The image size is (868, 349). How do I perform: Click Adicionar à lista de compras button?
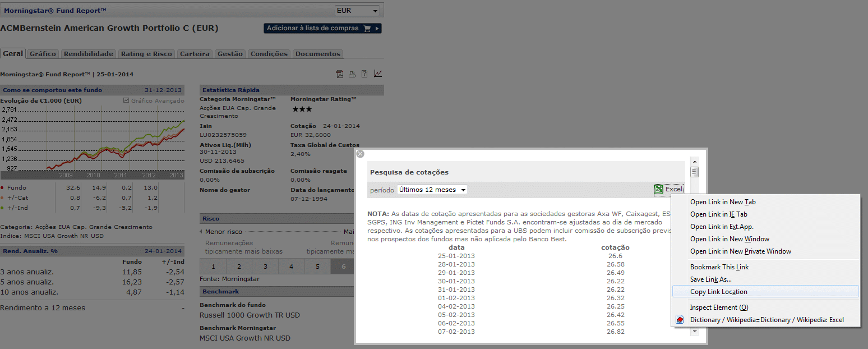(x=322, y=28)
